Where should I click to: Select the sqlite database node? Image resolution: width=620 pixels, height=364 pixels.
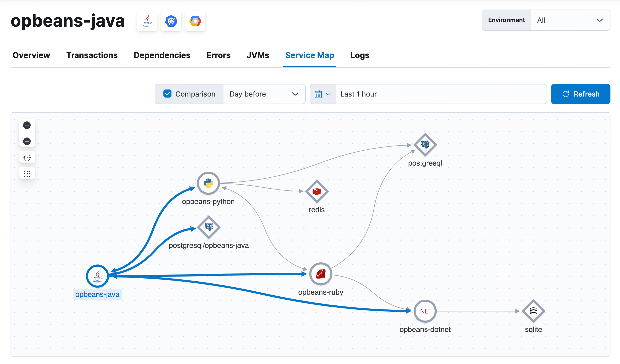point(533,311)
